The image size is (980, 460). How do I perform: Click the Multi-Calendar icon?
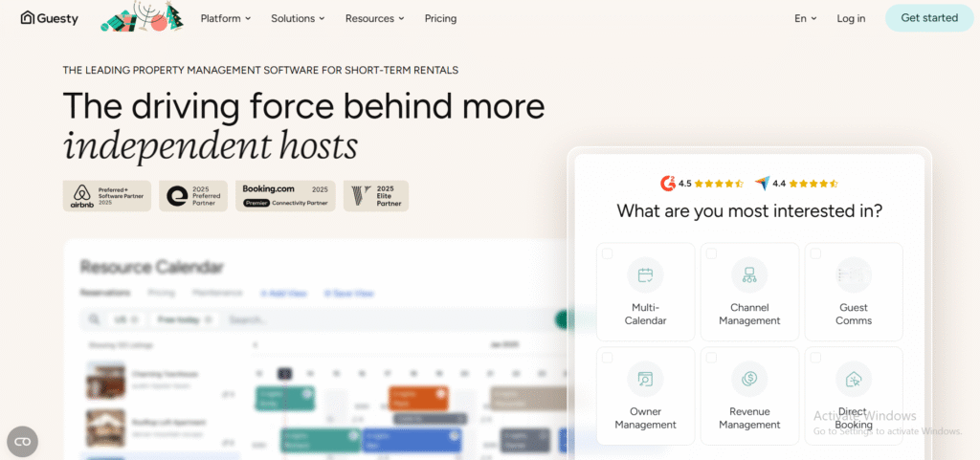(x=645, y=275)
